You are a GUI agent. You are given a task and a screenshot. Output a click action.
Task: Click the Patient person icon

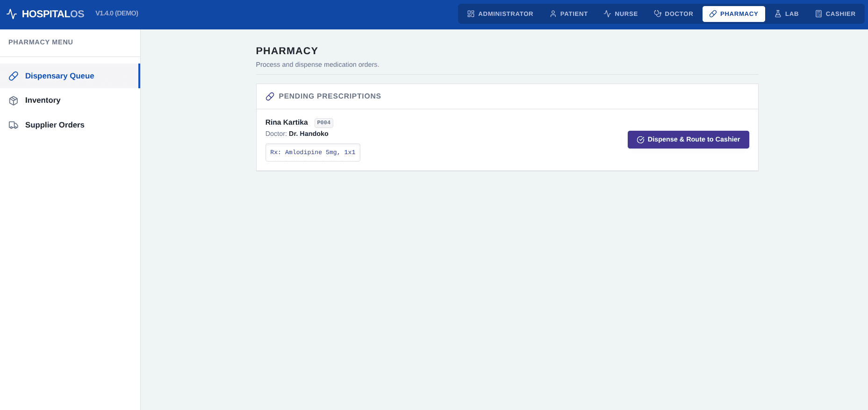point(553,14)
